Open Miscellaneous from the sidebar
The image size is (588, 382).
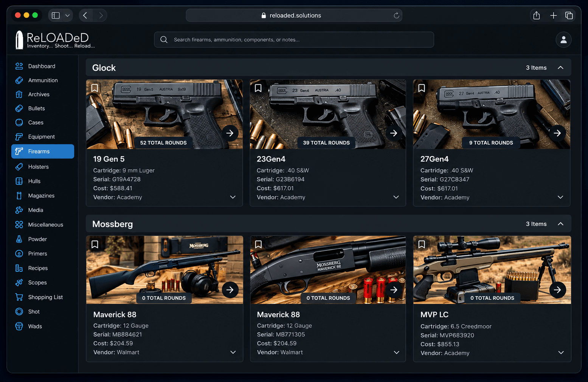click(43, 225)
